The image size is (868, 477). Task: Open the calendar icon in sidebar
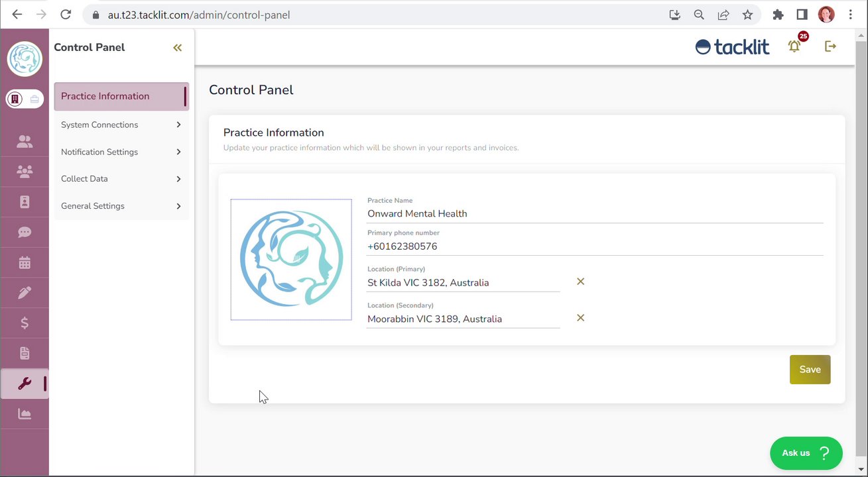point(25,263)
